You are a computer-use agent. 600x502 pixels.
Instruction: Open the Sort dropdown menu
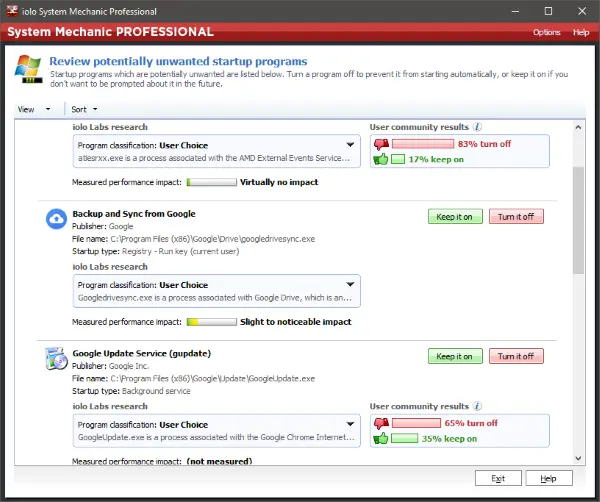click(x=84, y=109)
